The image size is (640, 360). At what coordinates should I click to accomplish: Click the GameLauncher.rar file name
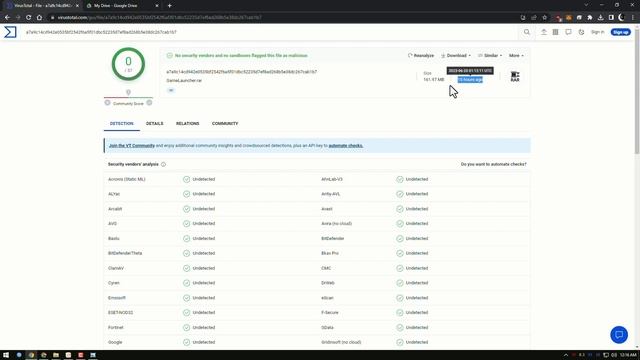(x=184, y=80)
